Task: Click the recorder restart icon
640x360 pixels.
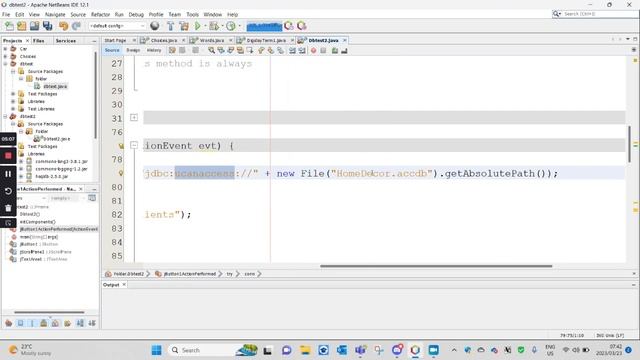Action: pos(8,191)
